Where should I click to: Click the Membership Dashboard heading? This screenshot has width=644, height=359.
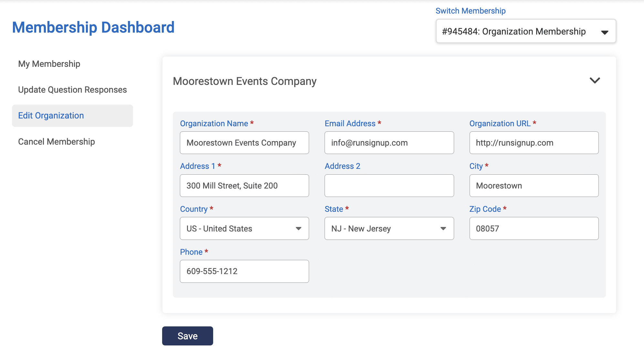[x=93, y=27]
